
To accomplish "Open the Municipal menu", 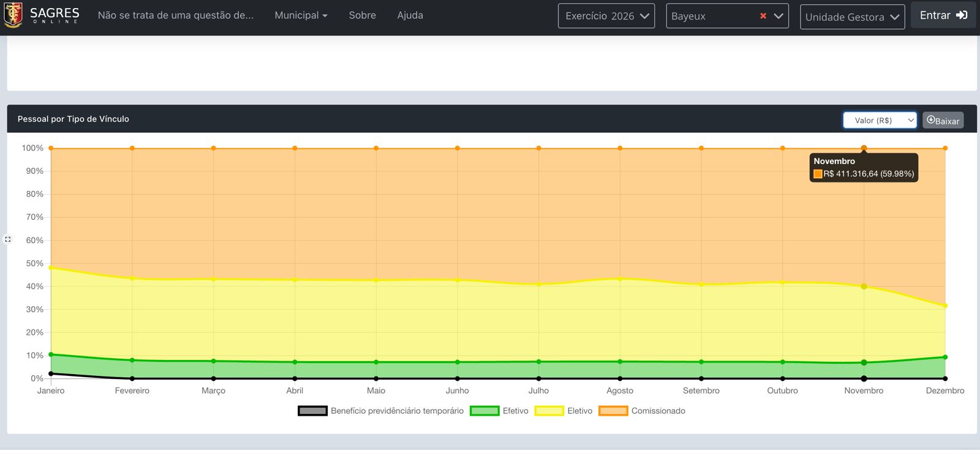I will click(x=301, y=15).
